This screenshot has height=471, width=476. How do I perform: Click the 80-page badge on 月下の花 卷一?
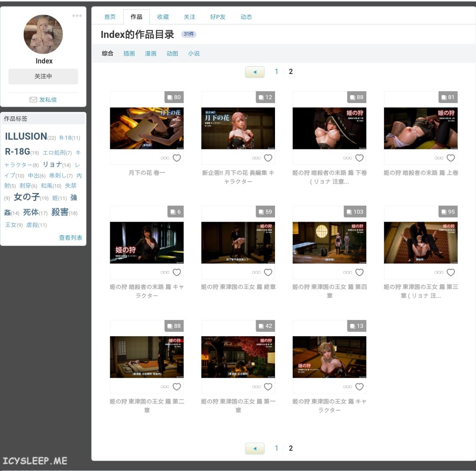(x=174, y=97)
